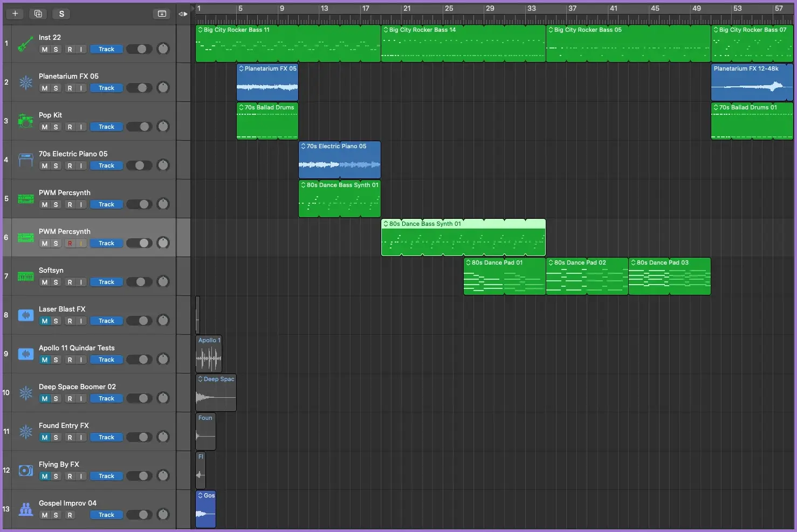Screen dimensions: 797x532
Task: Disable record on selected PWM Percsynth track
Action: (70, 244)
